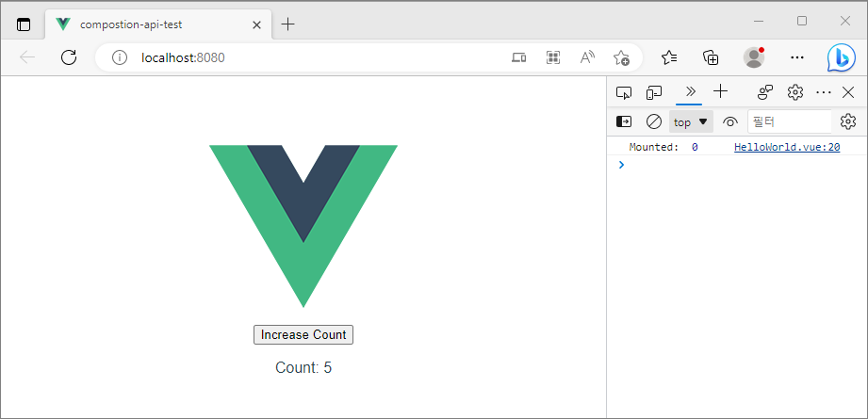Open a new browser tab

pos(287,24)
